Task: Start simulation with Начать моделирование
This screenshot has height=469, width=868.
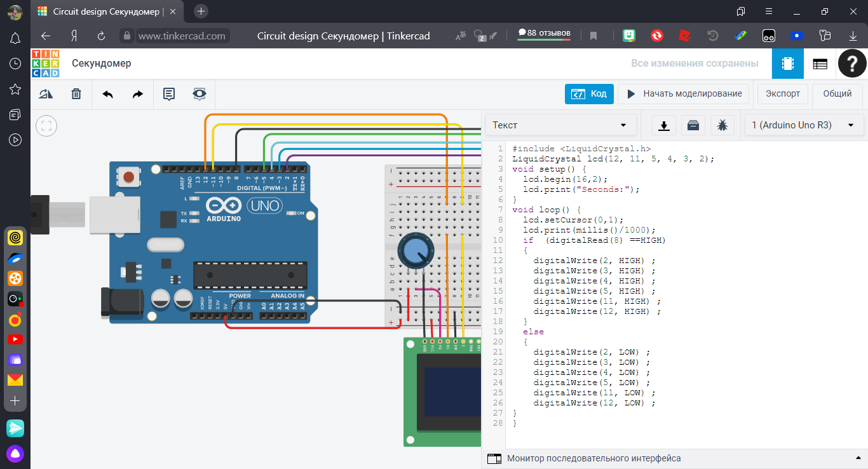Action: click(684, 93)
